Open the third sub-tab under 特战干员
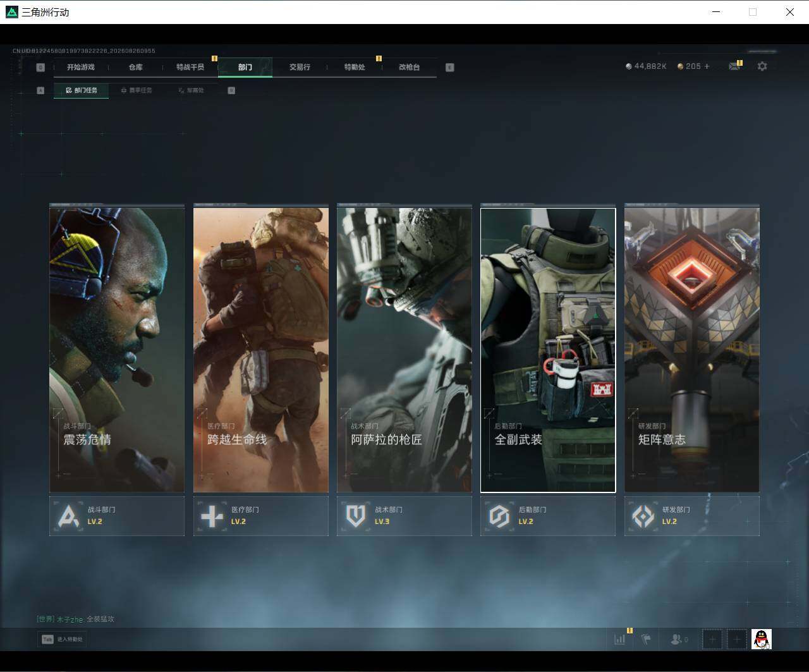Viewport: 809px width, 672px height. 191,90
